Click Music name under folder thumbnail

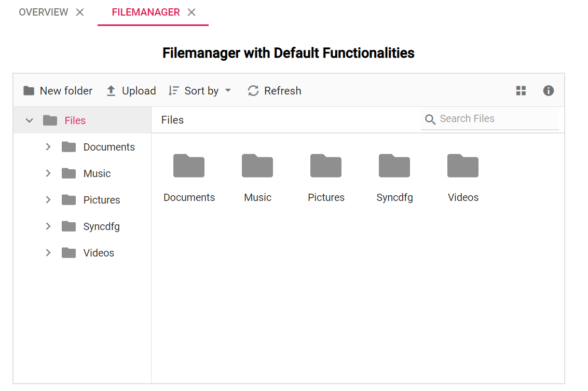[x=257, y=197]
